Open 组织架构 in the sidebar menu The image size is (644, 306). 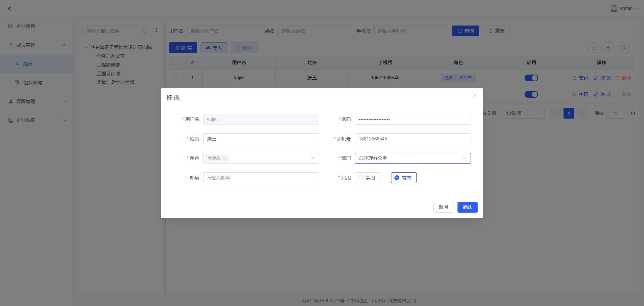tap(32, 83)
